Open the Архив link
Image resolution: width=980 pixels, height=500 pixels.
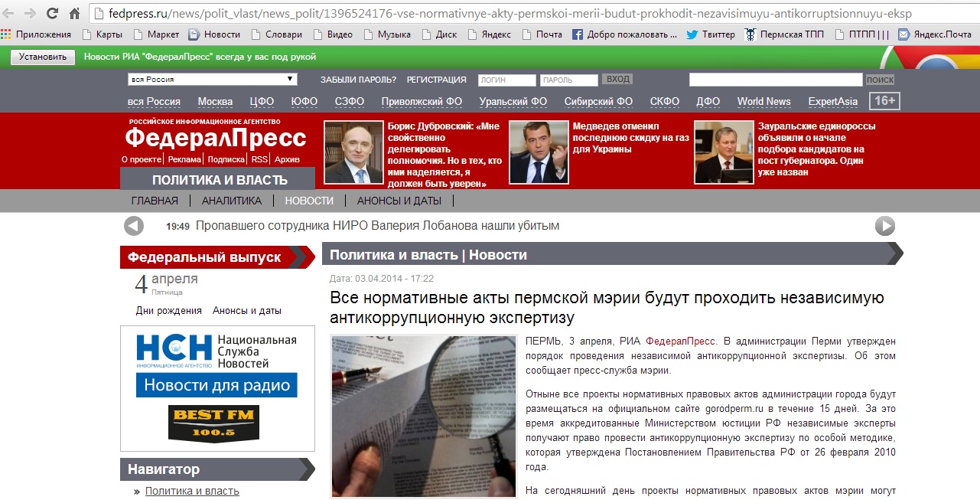pos(287,159)
